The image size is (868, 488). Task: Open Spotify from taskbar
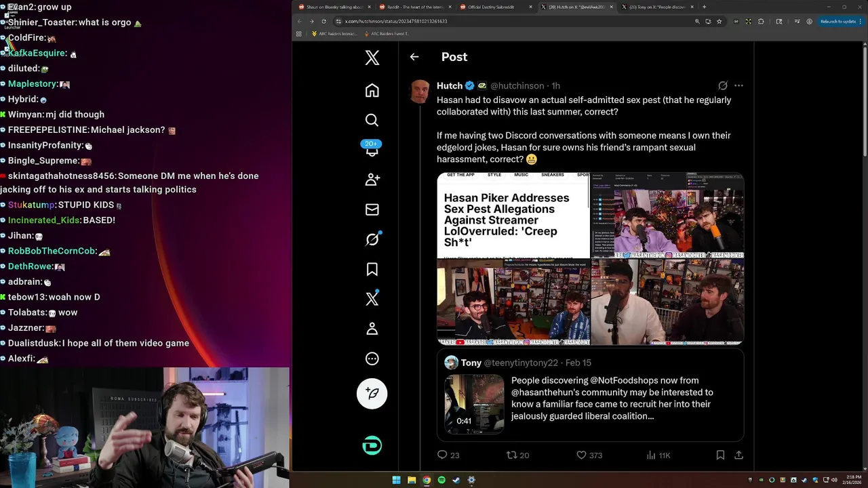[x=441, y=480]
